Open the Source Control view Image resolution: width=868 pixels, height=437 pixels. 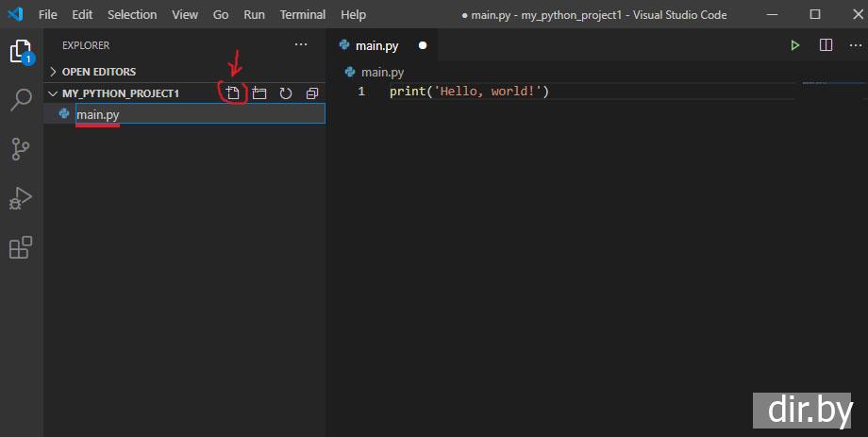click(x=21, y=149)
